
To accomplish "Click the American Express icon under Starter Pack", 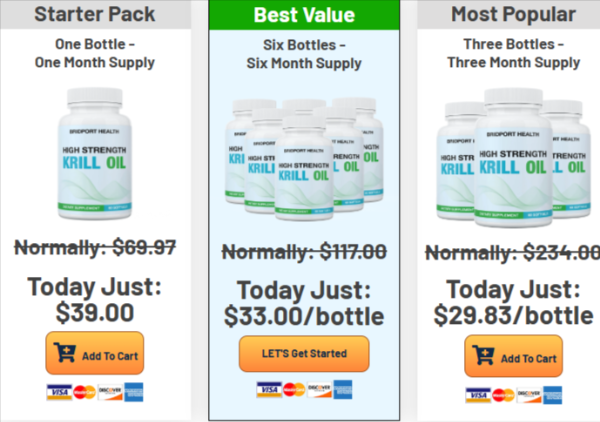I will coord(133,392).
